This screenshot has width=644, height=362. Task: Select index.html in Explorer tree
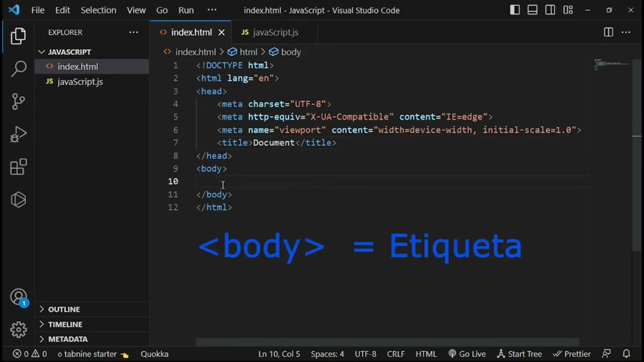pyautogui.click(x=92, y=66)
